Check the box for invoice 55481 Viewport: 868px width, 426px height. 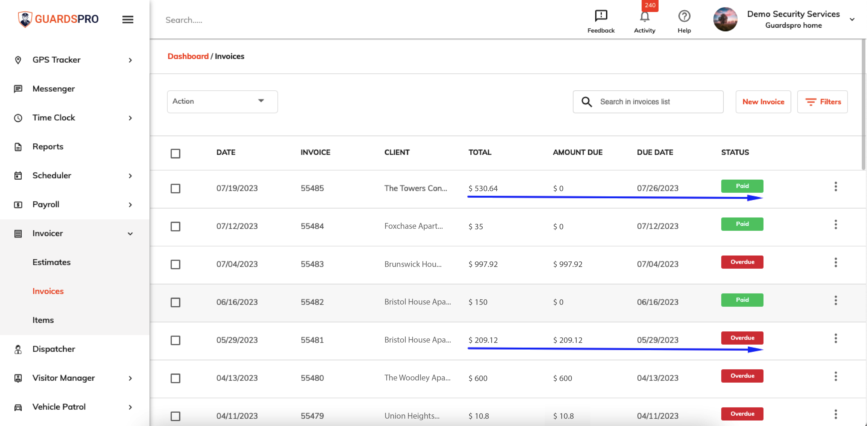click(175, 340)
